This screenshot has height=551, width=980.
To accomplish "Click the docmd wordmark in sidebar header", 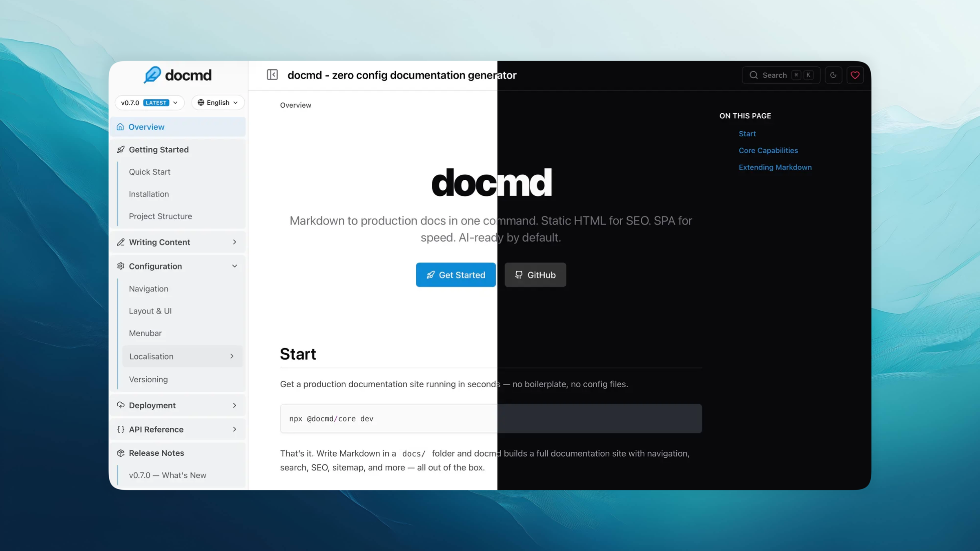I will [x=188, y=75].
